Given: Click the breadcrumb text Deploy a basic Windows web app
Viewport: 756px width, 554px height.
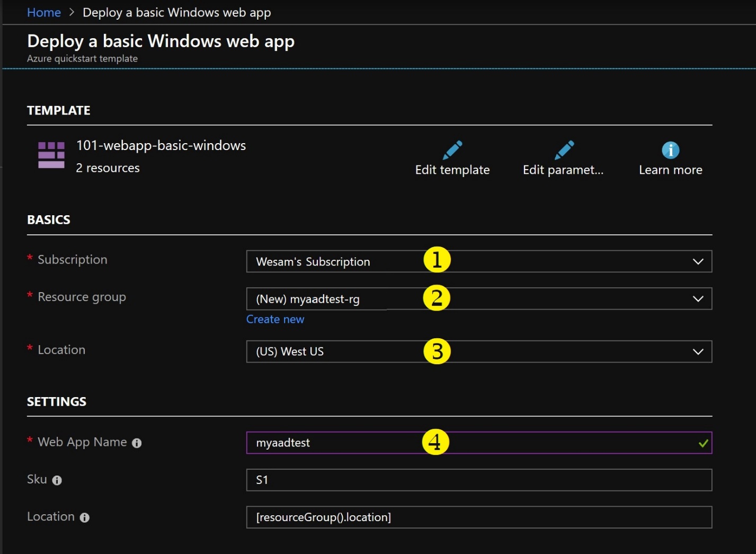Looking at the screenshot, I should coord(177,13).
